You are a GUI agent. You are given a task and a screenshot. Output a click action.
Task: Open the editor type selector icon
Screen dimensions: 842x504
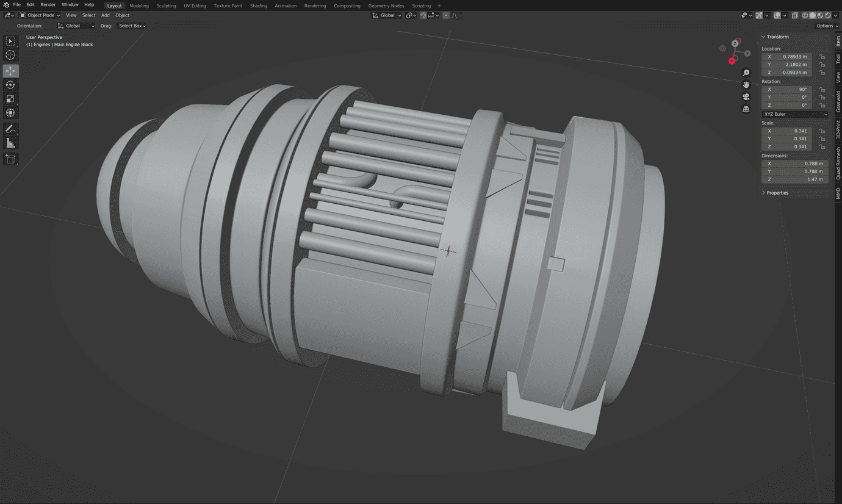click(x=9, y=15)
